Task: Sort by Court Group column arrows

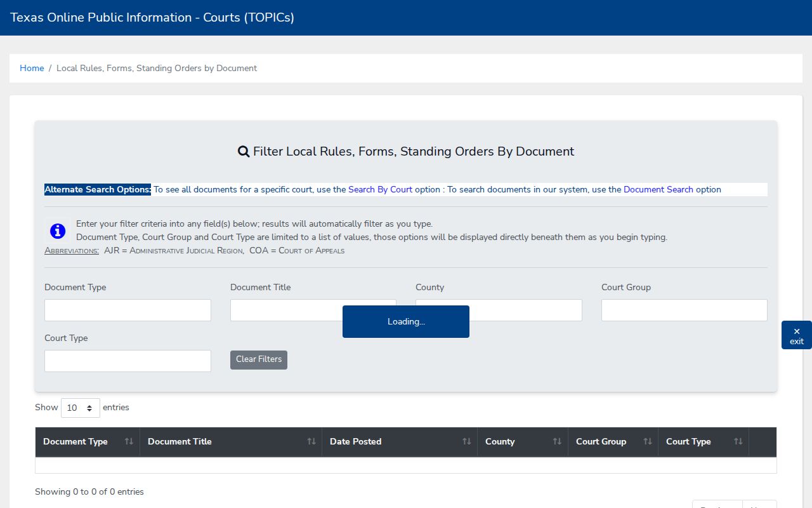Action: [648, 441]
